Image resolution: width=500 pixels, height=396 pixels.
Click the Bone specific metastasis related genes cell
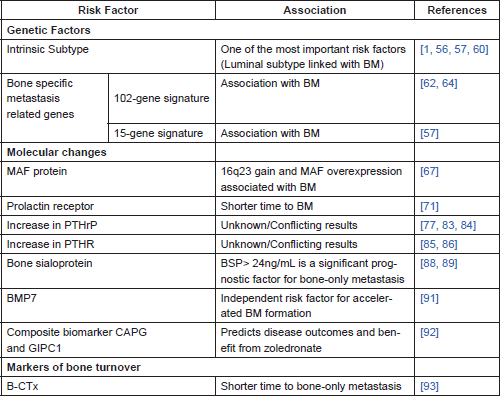point(55,108)
